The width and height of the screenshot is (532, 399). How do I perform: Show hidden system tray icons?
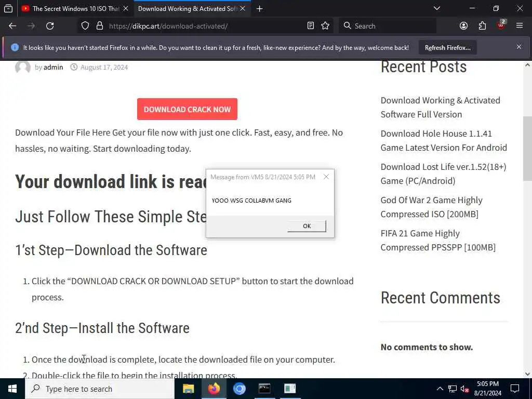pyautogui.click(x=440, y=389)
